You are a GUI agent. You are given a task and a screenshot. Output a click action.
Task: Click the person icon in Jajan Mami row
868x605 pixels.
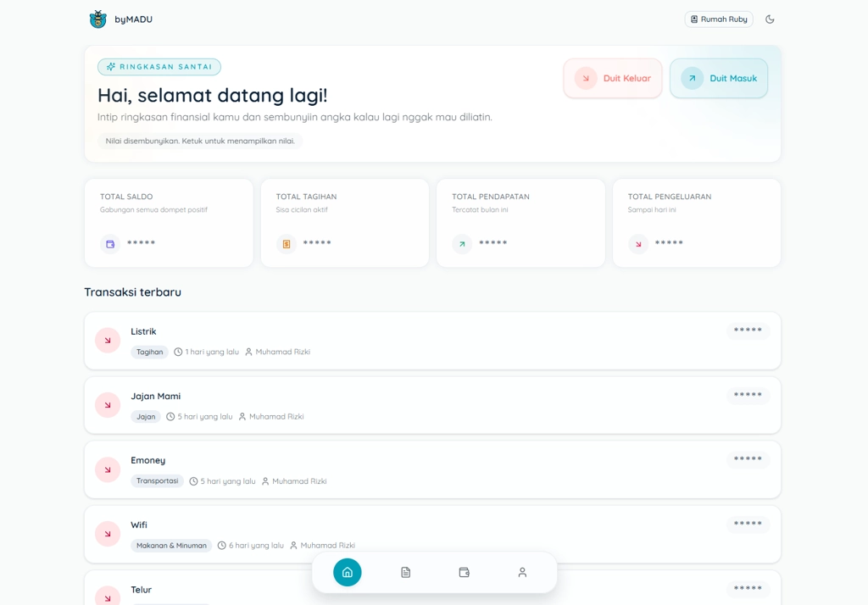coord(242,417)
